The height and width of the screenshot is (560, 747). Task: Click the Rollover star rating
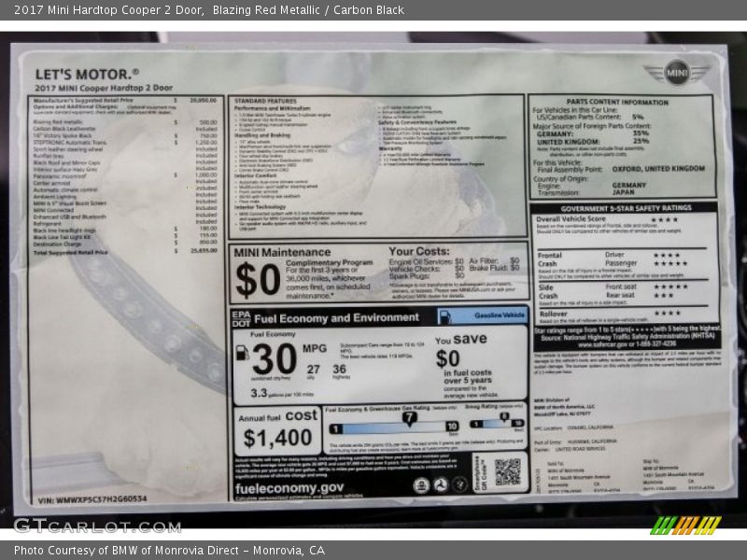[x=667, y=313]
